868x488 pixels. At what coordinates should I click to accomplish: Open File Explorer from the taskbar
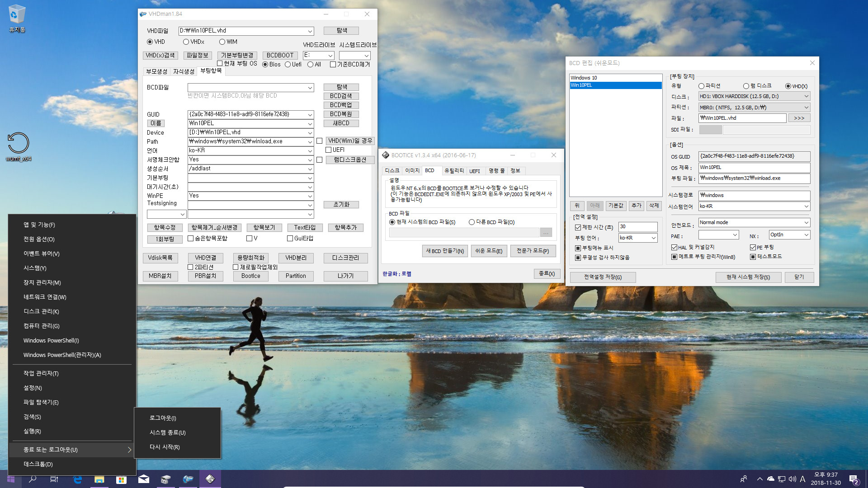pos(99,479)
